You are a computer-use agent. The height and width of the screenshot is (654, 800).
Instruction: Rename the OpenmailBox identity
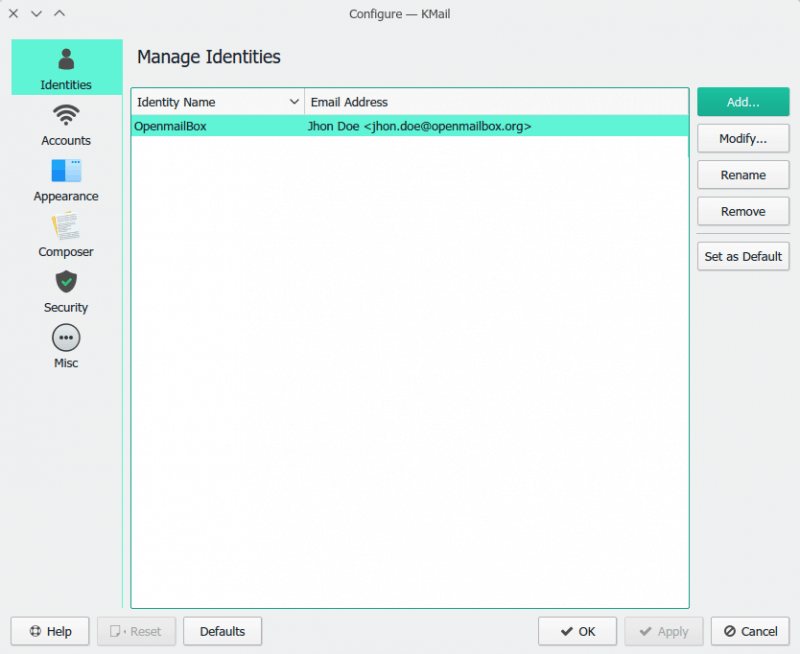[x=743, y=174]
